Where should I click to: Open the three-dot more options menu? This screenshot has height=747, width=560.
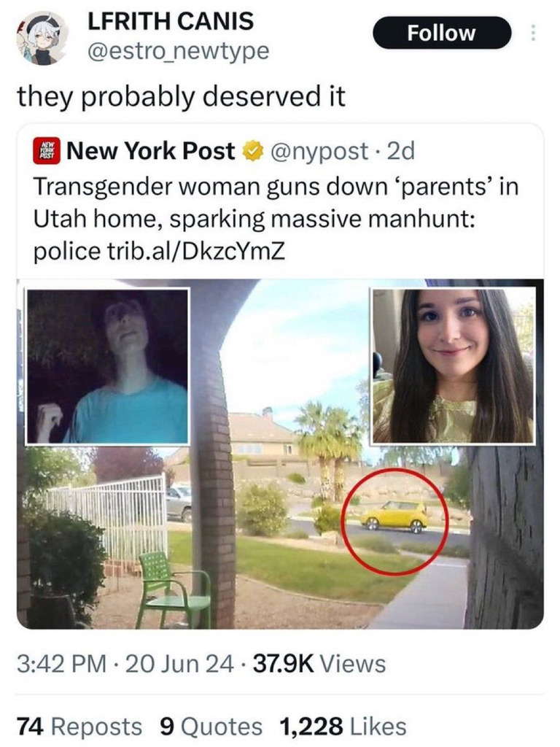coord(533,33)
